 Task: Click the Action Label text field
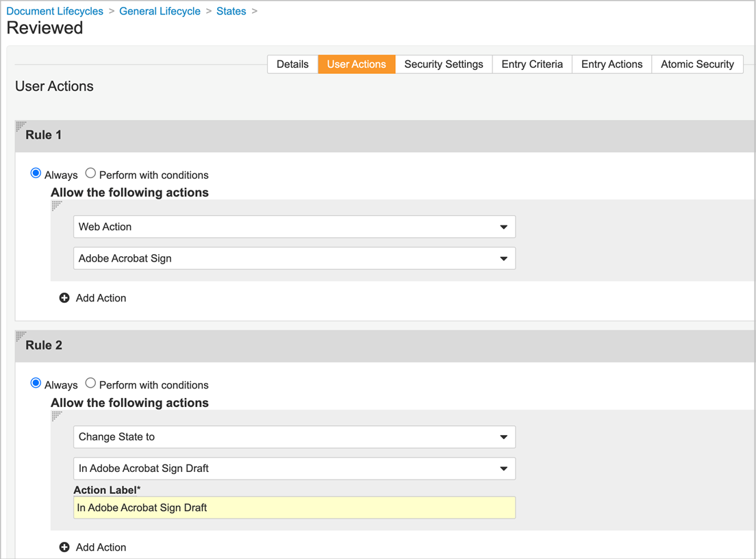pyautogui.click(x=294, y=508)
